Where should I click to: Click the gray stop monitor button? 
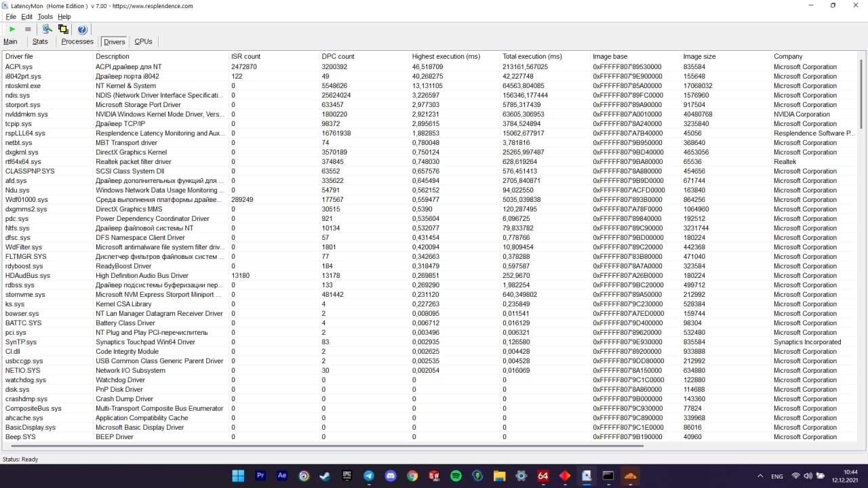click(x=28, y=29)
